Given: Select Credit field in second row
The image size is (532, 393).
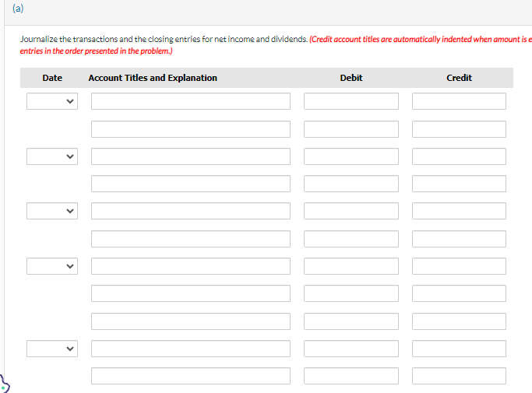Looking at the screenshot, I should click(459, 129).
